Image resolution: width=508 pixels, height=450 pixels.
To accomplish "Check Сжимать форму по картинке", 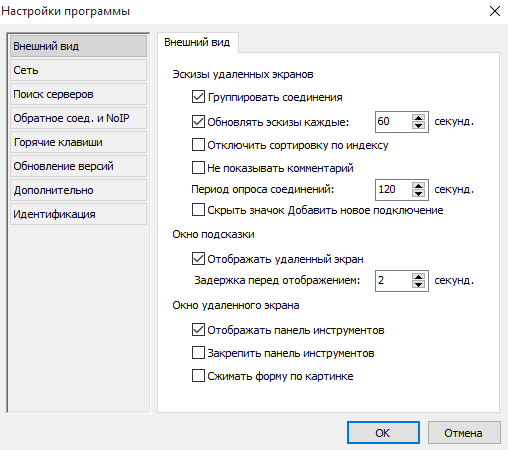I will (x=198, y=376).
